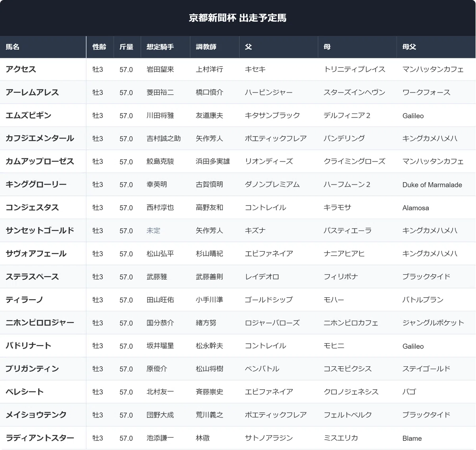Click broodmare sire Blame
Viewport: 476px width, 450px height.
[x=412, y=438]
